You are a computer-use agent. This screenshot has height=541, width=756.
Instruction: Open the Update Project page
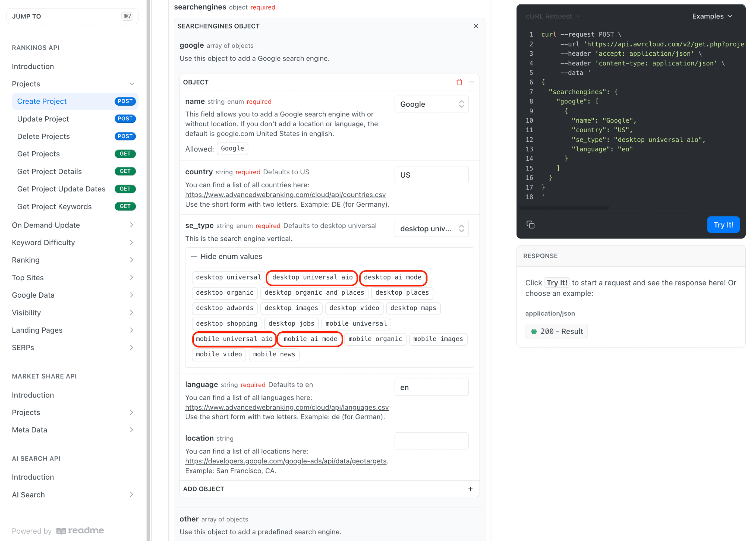(75, 119)
